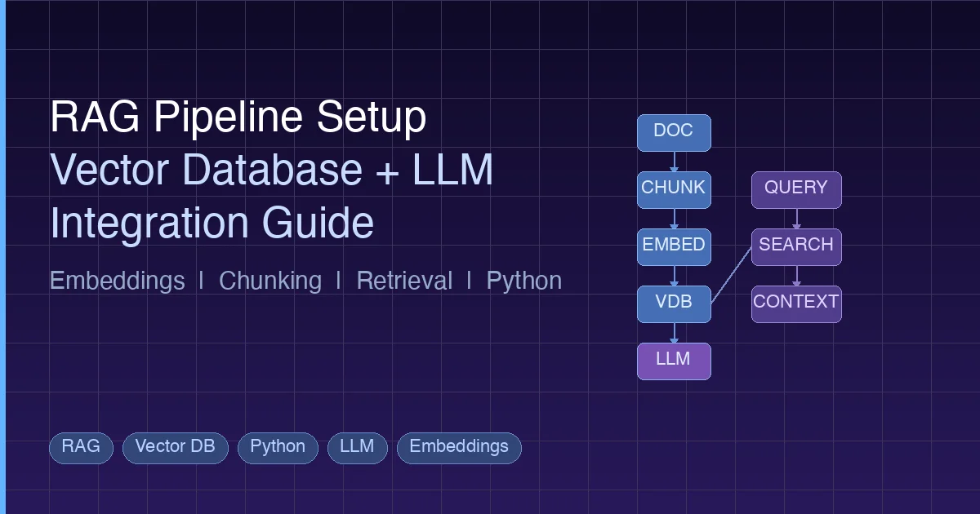Image resolution: width=980 pixels, height=514 pixels.
Task: Select the CONTEXT node
Action: 796,304
